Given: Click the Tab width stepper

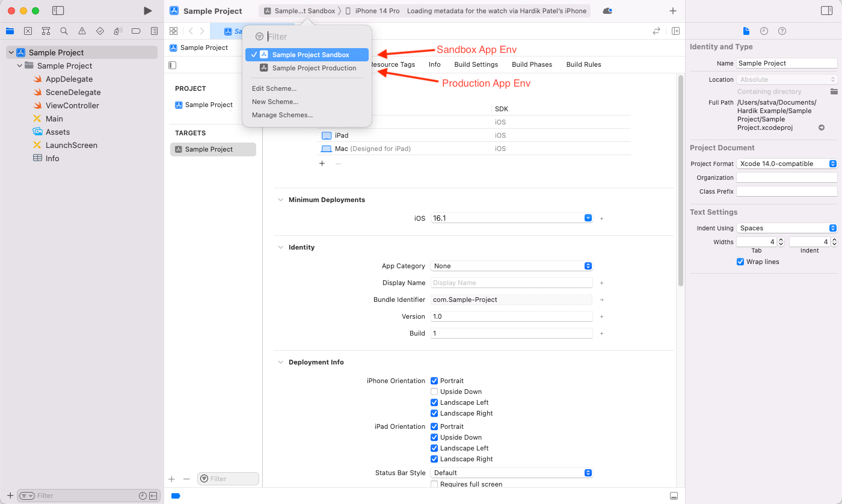Looking at the screenshot, I should [781, 242].
